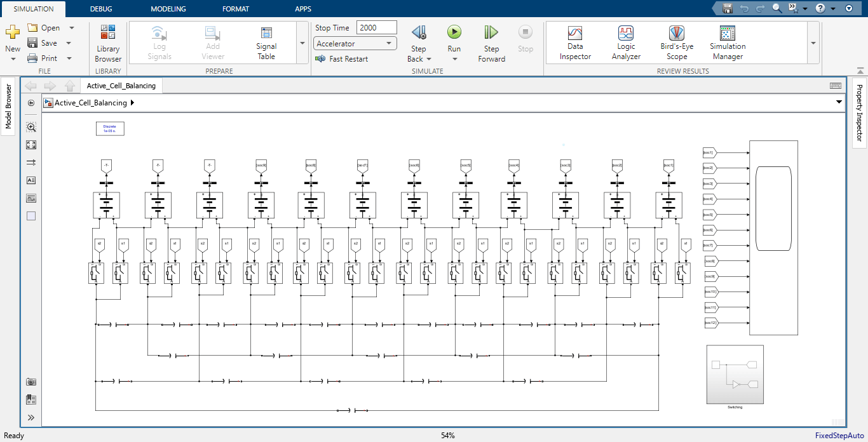Select the scope block on the right
This screenshot has width=868, height=442.
tap(773, 238)
